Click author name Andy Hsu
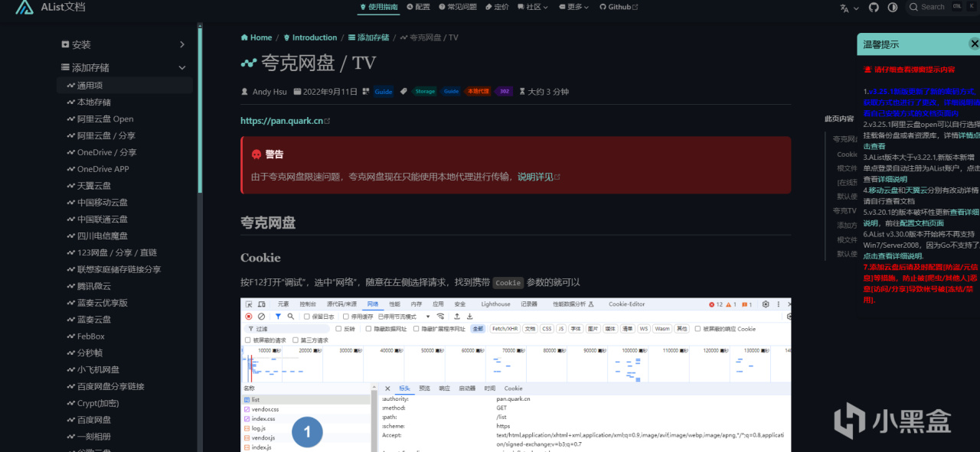Image resolution: width=980 pixels, height=452 pixels. 269,92
